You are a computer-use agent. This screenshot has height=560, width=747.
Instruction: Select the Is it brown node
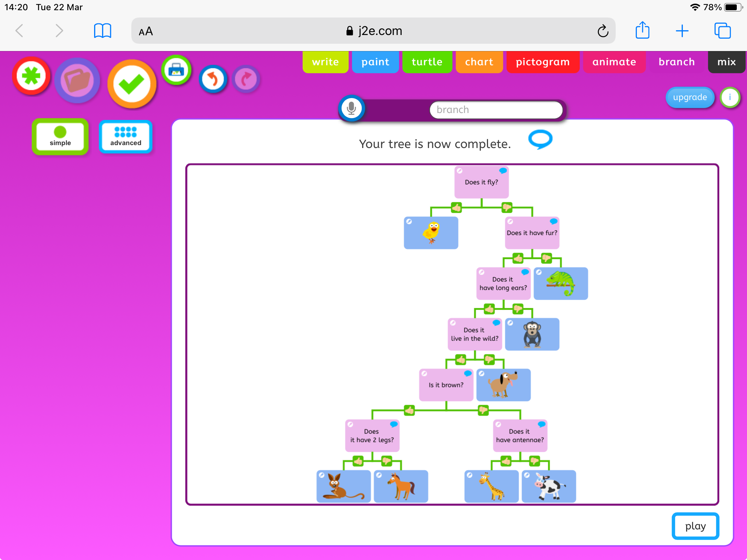pos(446,385)
